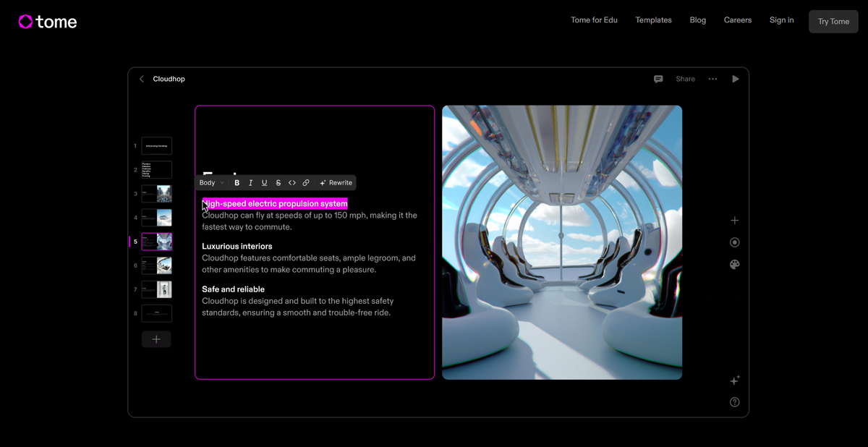Click the highest safety standards paragraph

tap(297, 307)
